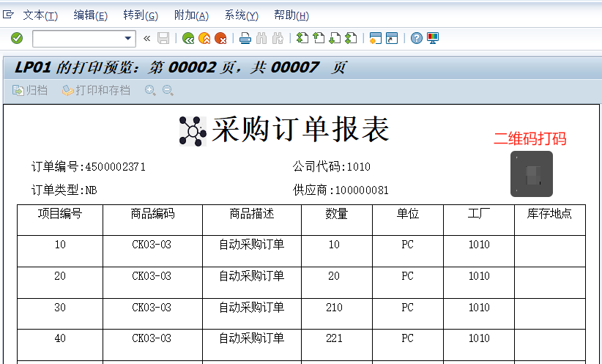Click the Find Next binoculars icon
Image resolution: width=602 pixels, height=364 pixels.
tap(278, 38)
